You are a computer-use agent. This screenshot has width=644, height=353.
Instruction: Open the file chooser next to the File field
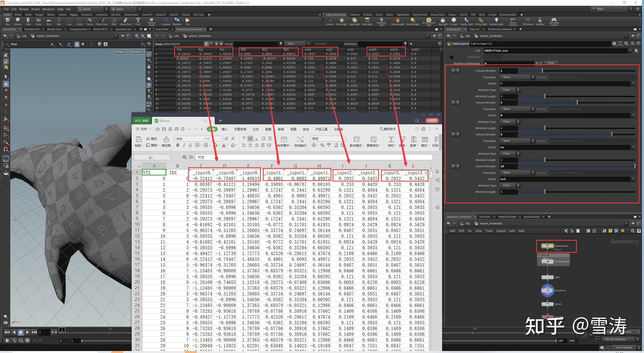tap(636, 51)
